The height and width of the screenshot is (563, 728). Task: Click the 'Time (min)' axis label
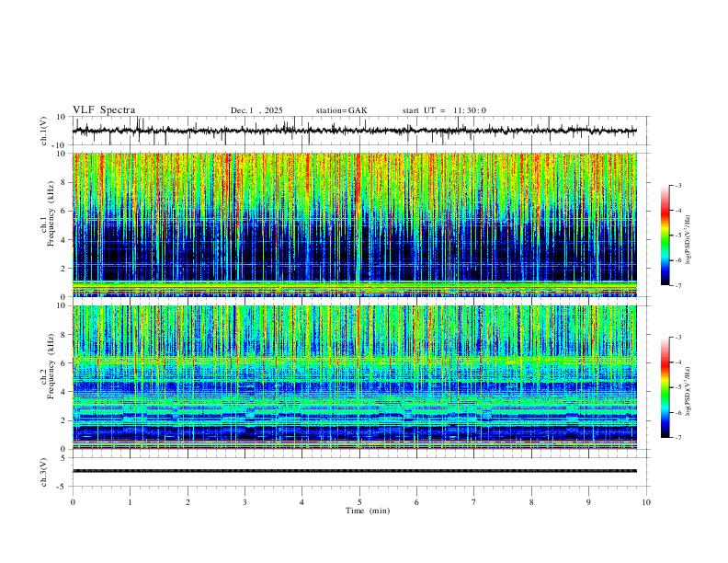(368, 511)
